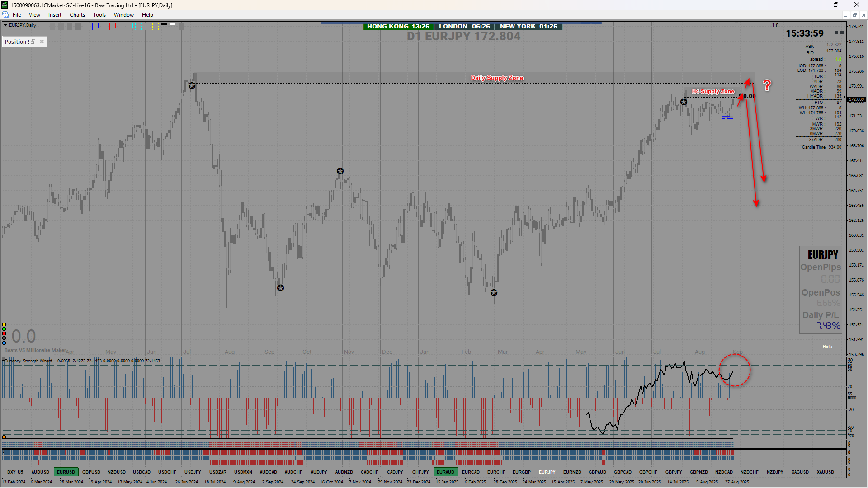Viewport: 868px width, 488px height.
Task: Open the Tools menu
Action: coord(99,15)
